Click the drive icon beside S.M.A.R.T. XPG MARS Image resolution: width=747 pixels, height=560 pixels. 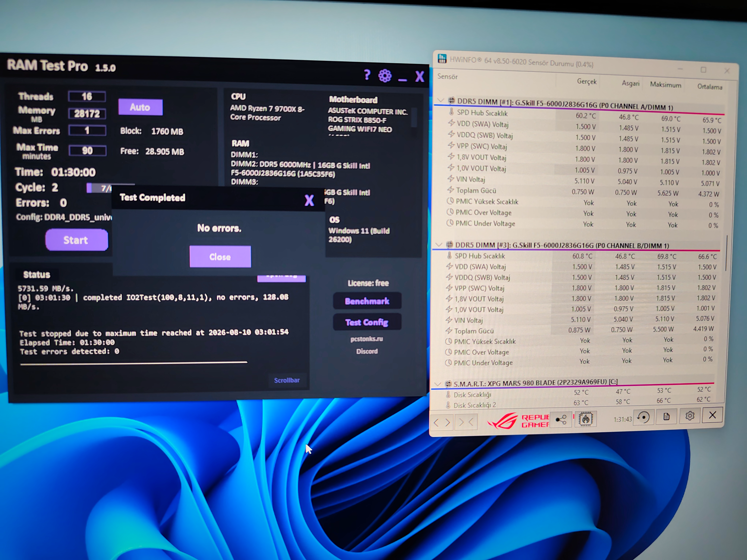pos(448,384)
